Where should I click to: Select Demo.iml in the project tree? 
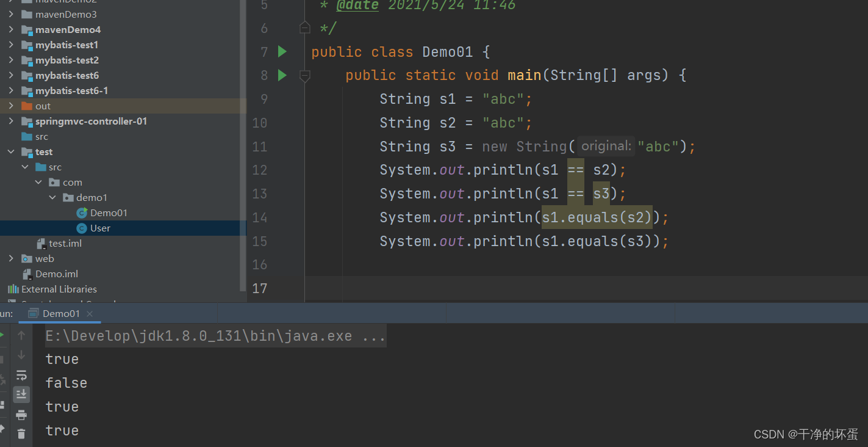[x=57, y=274]
